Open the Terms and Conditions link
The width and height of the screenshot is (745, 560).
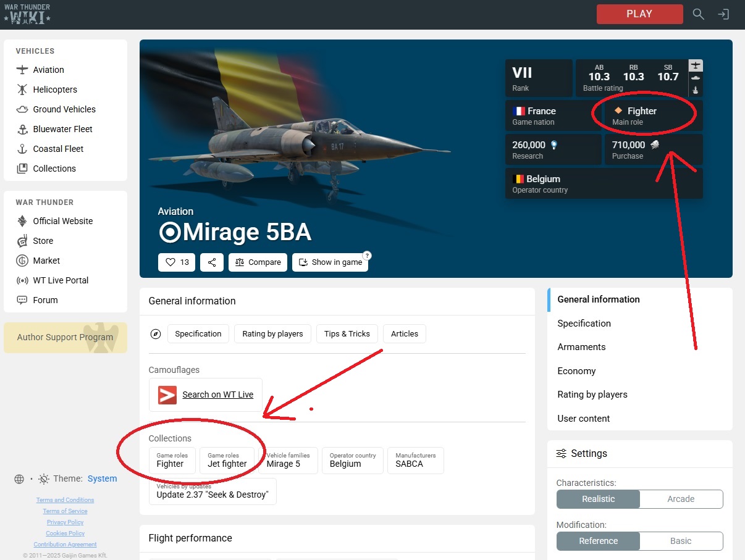click(x=65, y=500)
